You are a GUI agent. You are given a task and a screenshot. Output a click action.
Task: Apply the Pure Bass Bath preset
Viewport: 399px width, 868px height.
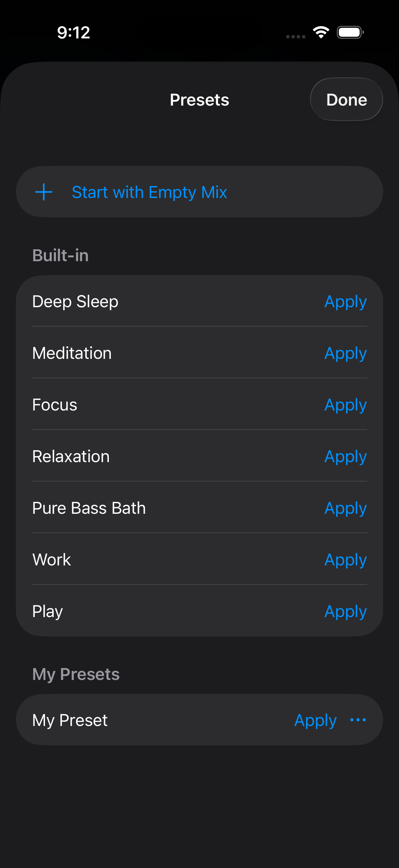tap(345, 508)
